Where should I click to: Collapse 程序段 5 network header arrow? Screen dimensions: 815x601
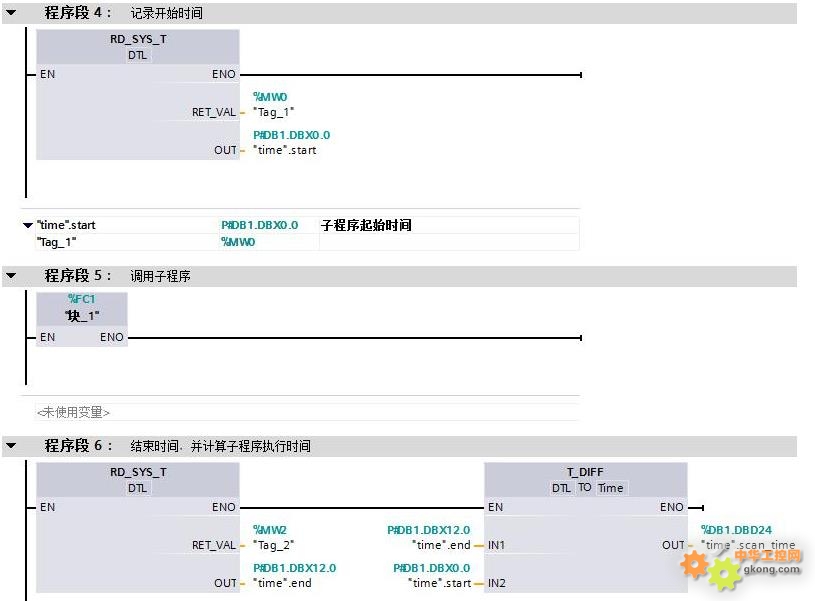tap(11, 276)
